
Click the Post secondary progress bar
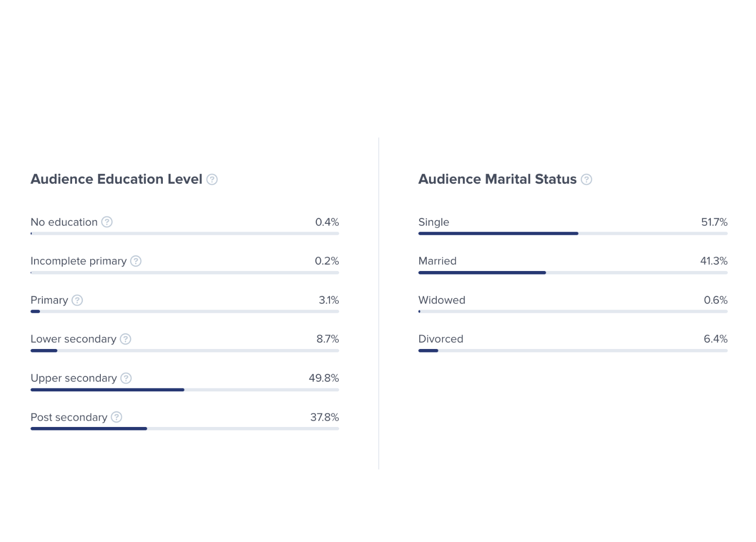click(x=184, y=429)
